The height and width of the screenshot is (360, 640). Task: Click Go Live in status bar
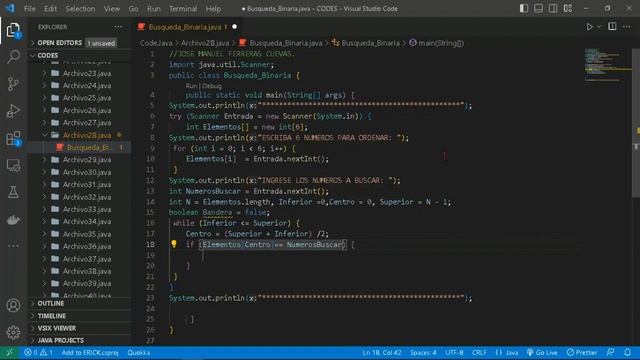542,352
